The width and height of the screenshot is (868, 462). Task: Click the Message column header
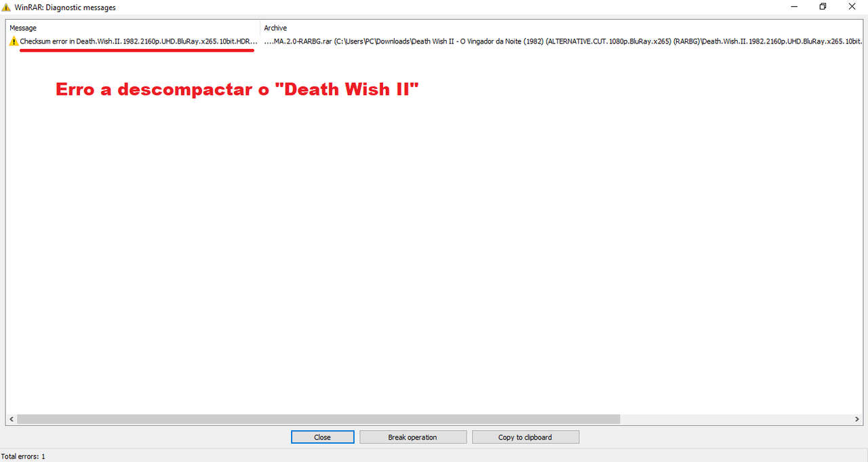pyautogui.click(x=134, y=28)
